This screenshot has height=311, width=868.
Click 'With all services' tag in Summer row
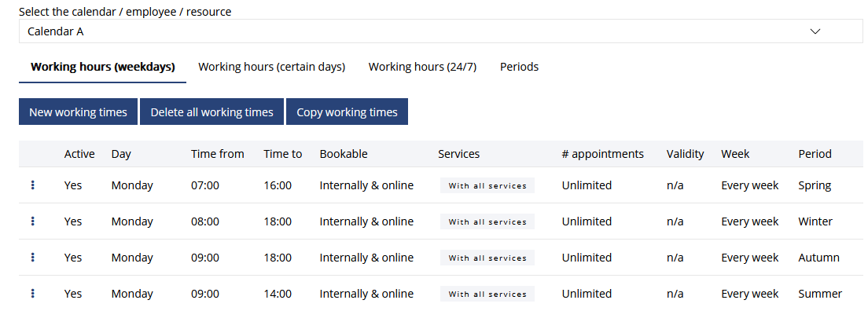487,294
